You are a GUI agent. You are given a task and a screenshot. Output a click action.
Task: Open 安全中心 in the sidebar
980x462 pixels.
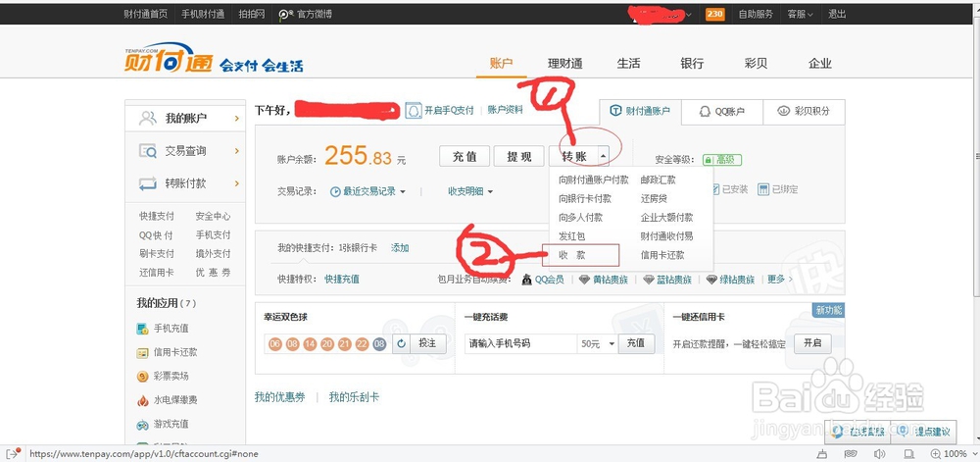tap(213, 217)
